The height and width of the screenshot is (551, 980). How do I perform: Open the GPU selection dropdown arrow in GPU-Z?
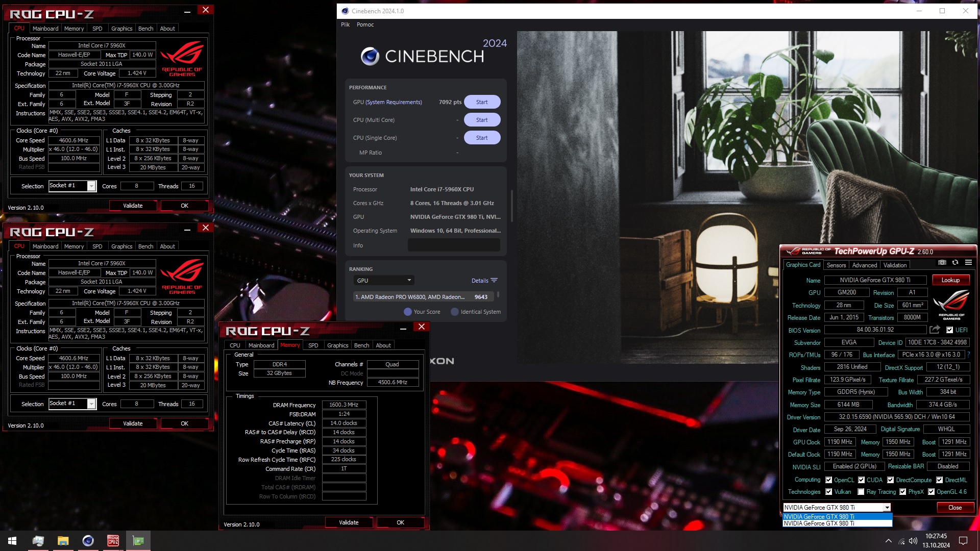click(887, 508)
